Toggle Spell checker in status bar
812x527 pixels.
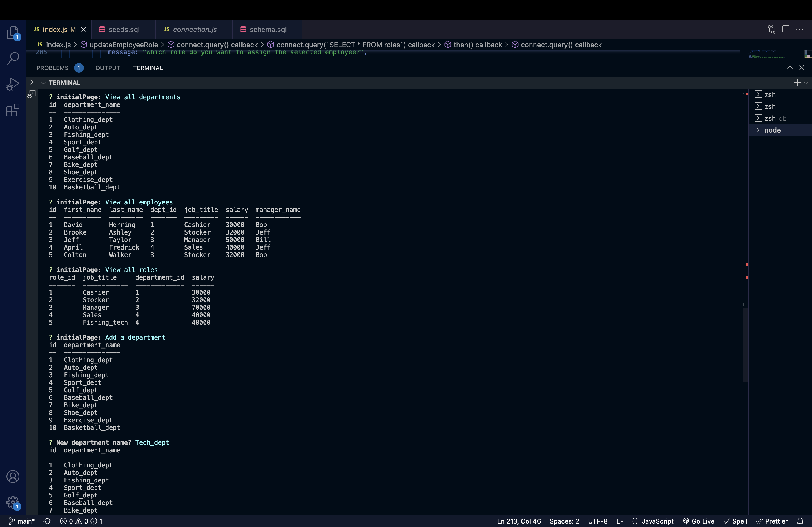click(x=735, y=521)
